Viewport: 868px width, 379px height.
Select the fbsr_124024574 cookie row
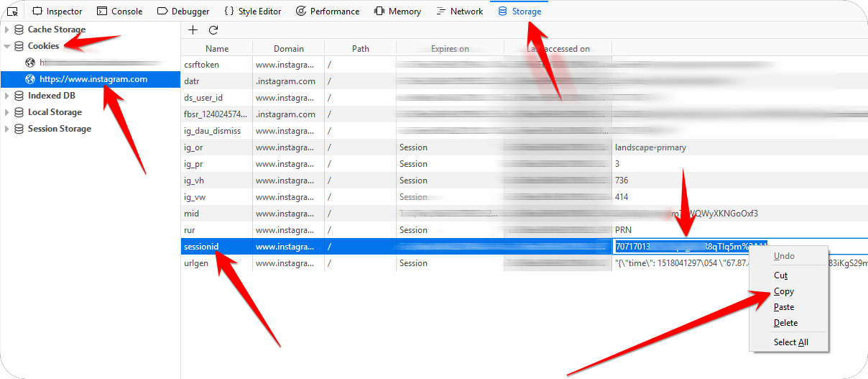coord(525,114)
